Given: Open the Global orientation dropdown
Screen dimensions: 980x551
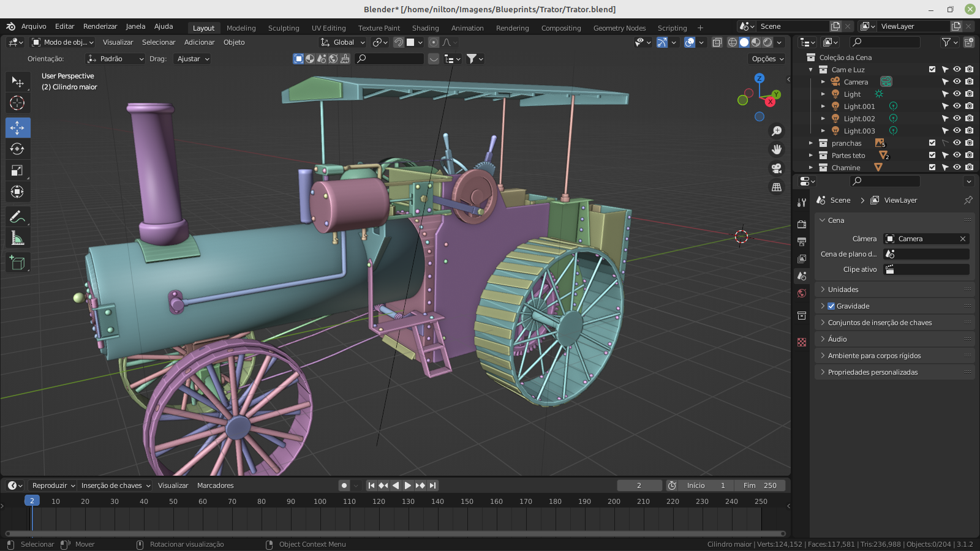Looking at the screenshot, I should coord(343,42).
